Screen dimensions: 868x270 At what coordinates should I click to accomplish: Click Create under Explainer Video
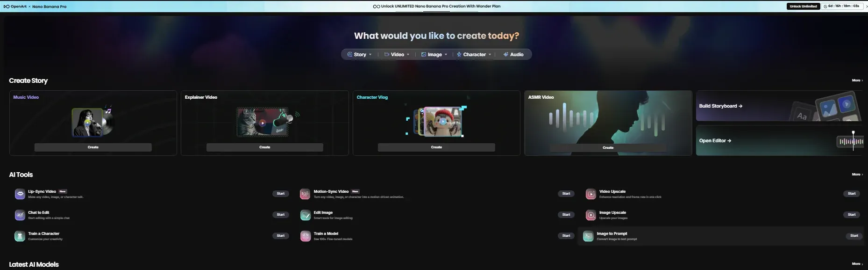coord(265,147)
